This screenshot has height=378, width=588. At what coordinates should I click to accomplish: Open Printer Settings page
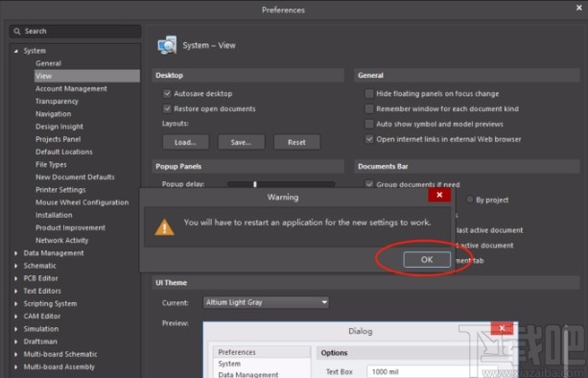[60, 190]
